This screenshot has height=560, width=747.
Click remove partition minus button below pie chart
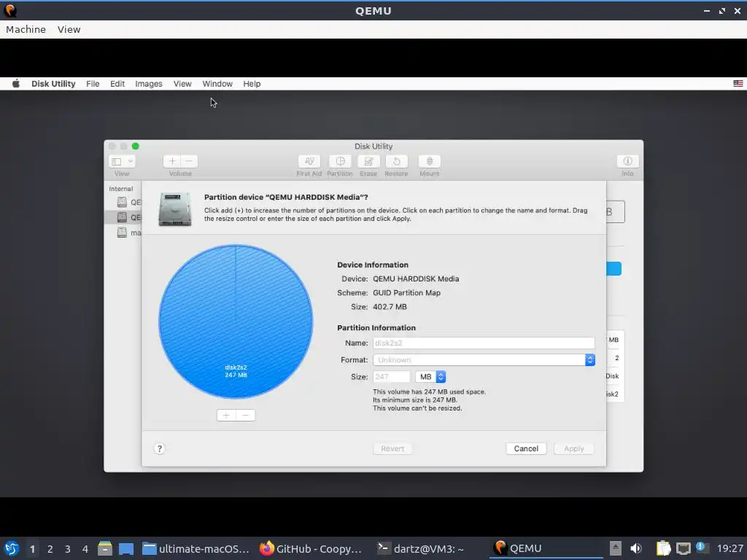pos(245,415)
